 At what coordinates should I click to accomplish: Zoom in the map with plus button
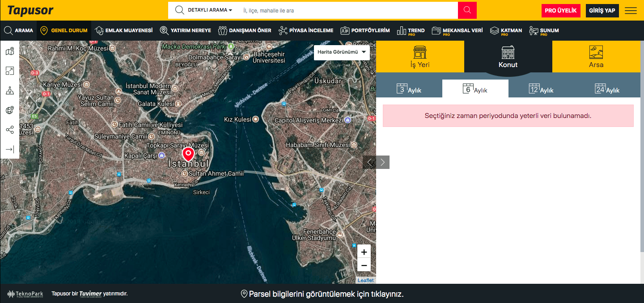point(364,252)
